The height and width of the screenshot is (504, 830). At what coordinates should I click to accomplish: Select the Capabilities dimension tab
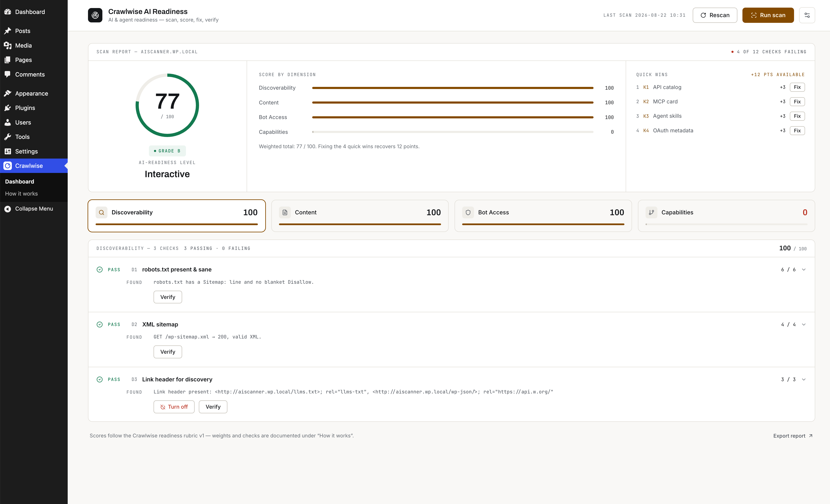coord(726,216)
